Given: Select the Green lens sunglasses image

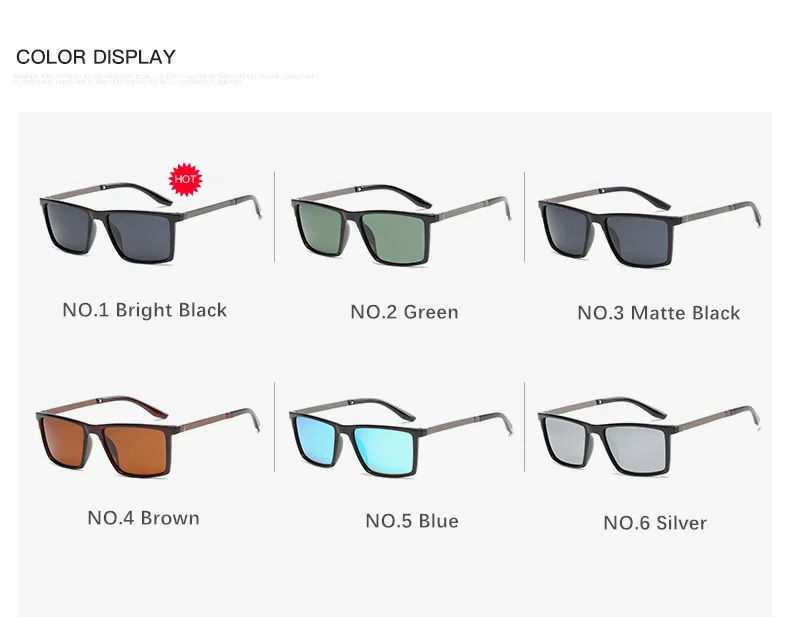Looking at the screenshot, I should click(401, 224).
